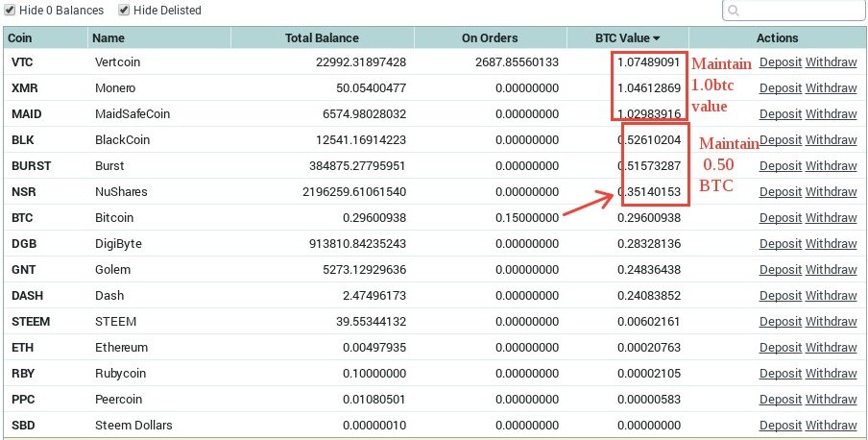Viewport: 868px width, 440px height.
Task: Toggle the BTC Value sort arrow
Action: click(x=657, y=38)
